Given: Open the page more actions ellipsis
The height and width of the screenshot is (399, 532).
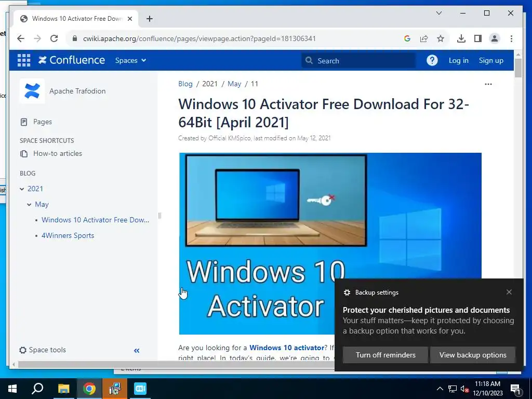Looking at the screenshot, I should click(x=488, y=84).
